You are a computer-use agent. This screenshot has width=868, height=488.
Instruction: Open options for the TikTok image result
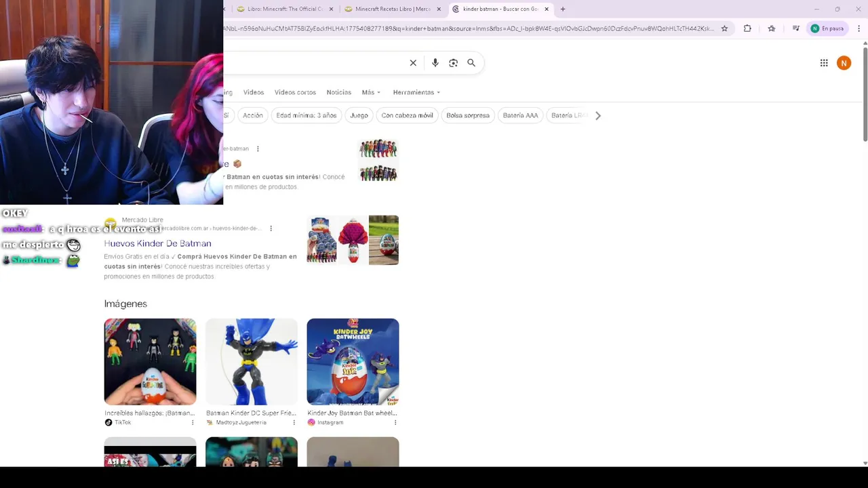[193, 422]
